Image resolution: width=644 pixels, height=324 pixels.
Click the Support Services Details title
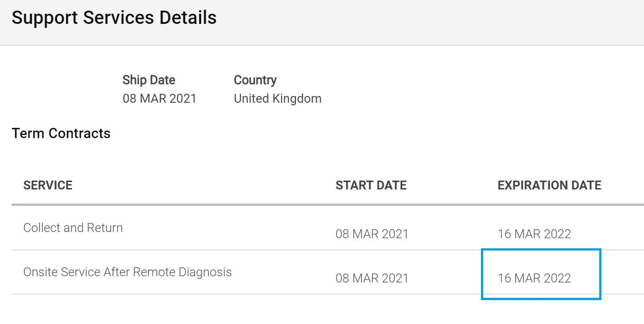click(x=114, y=17)
